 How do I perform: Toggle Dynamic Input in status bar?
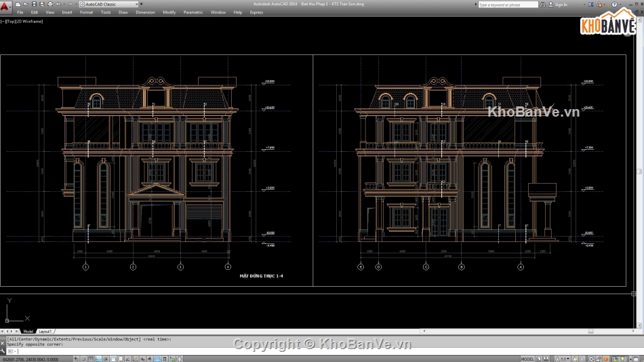143,359
